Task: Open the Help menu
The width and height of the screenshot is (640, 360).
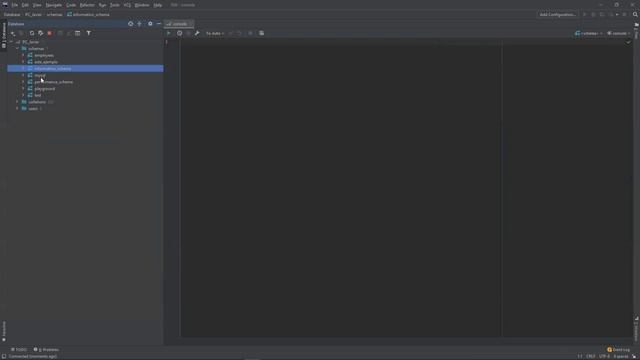Action: 158,5
